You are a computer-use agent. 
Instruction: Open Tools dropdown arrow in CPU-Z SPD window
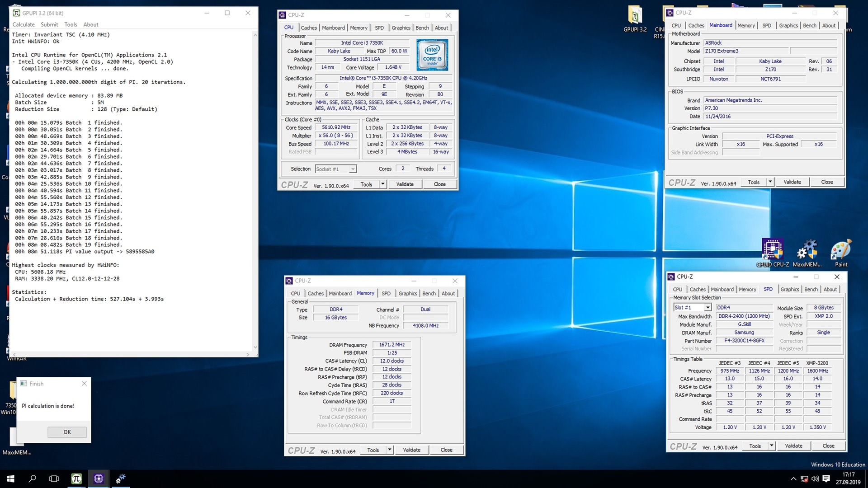pyautogui.click(x=771, y=446)
